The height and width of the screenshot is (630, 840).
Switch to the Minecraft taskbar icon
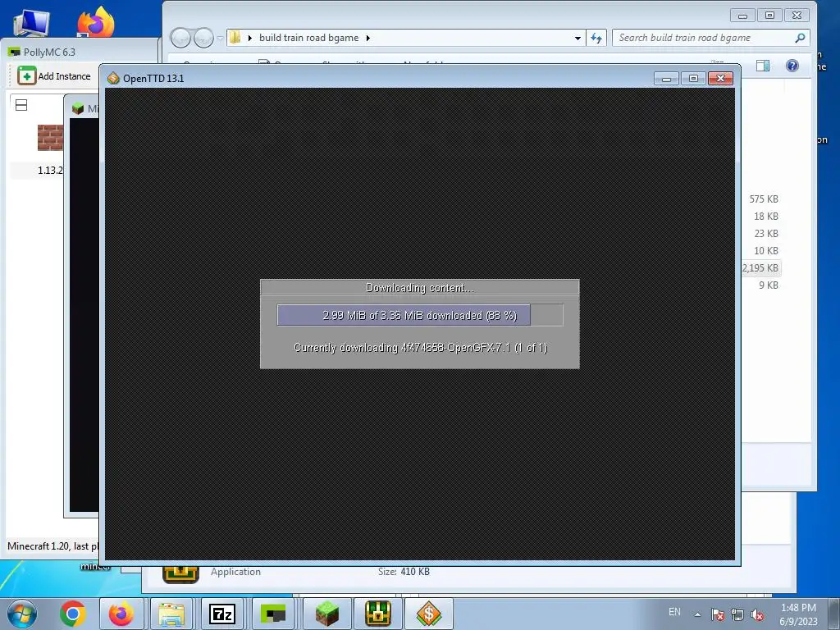tap(326, 614)
